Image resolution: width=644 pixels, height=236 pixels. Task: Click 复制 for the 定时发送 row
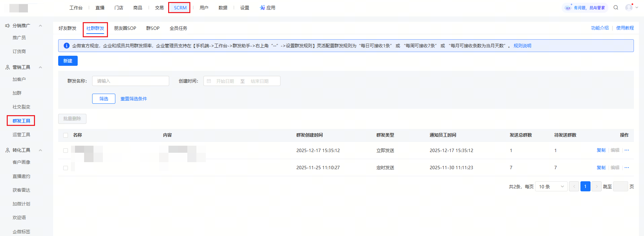click(601, 168)
